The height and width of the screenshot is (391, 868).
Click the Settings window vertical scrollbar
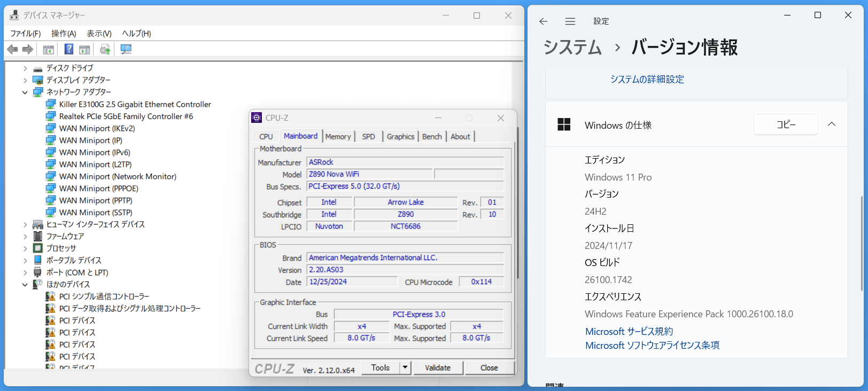861,244
